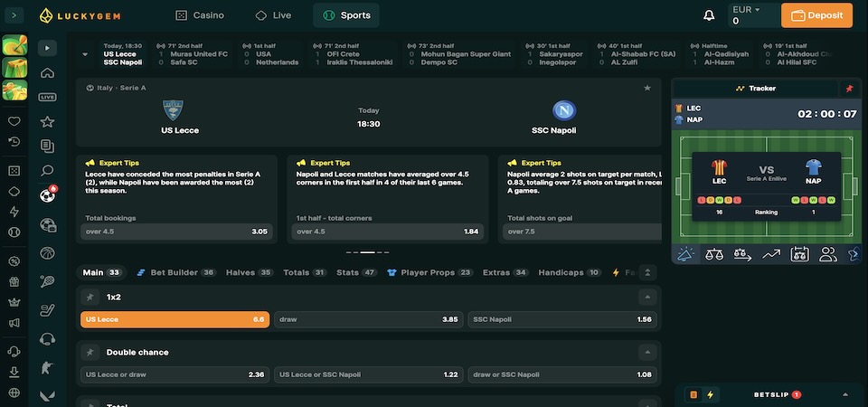Open the fixtures calendar icon in Tracker
This screenshot has width=868, height=407.
799,254
